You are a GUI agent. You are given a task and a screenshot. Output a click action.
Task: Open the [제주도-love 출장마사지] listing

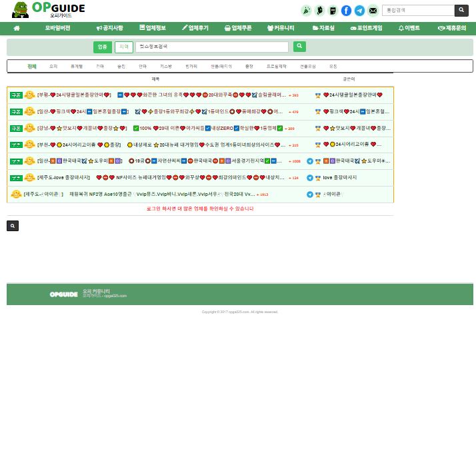point(161,178)
